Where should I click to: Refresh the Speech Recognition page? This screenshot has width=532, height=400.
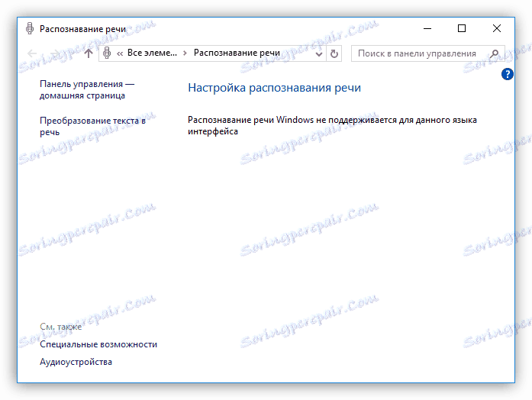pos(334,53)
